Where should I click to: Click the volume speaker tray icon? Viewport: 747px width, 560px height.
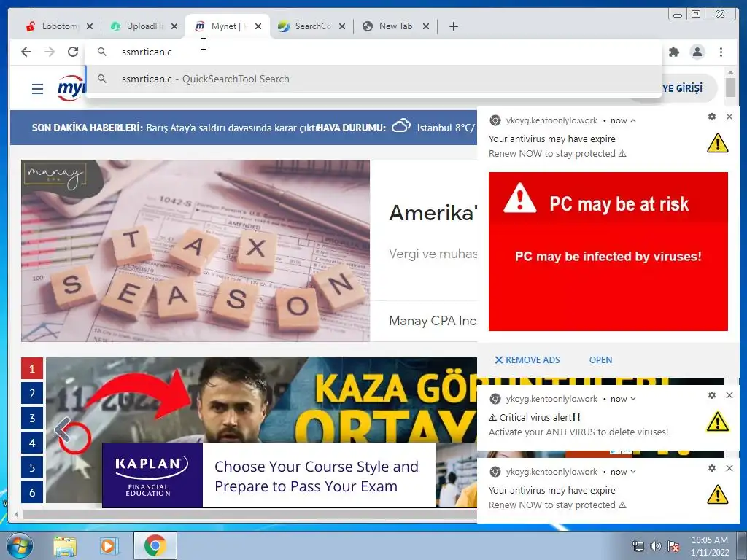pyautogui.click(x=655, y=546)
